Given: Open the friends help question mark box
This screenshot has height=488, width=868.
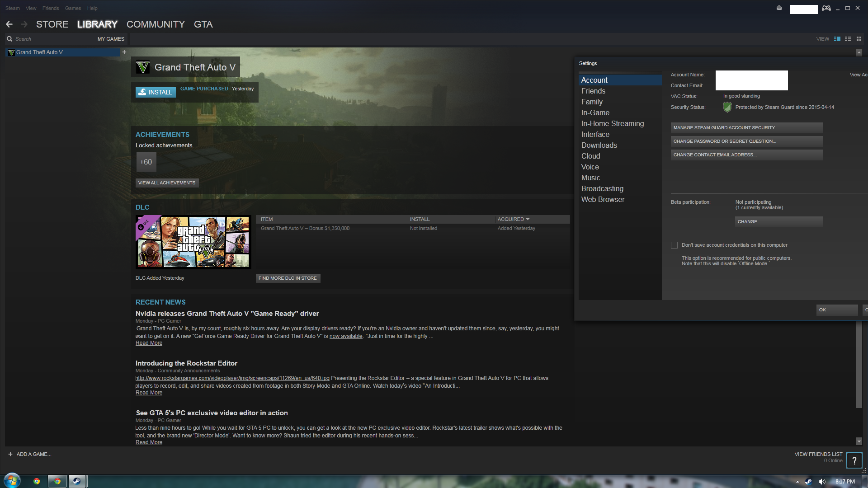Looking at the screenshot, I should (x=854, y=461).
